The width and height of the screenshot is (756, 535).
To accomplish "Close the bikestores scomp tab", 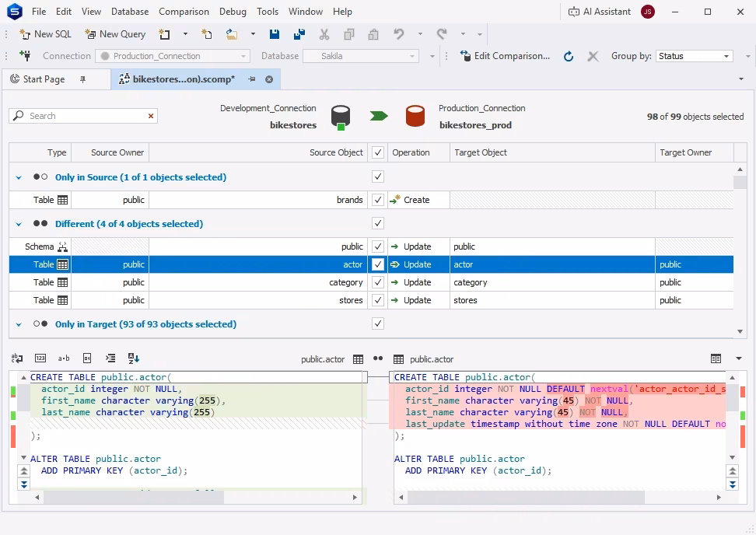I will [269, 79].
